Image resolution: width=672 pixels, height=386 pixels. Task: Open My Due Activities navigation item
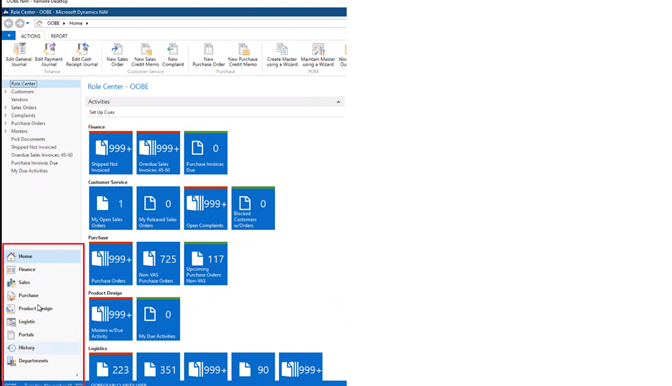pos(29,171)
